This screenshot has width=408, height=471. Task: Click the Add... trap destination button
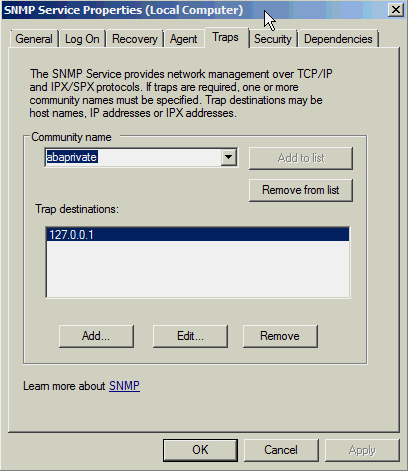pos(96,336)
